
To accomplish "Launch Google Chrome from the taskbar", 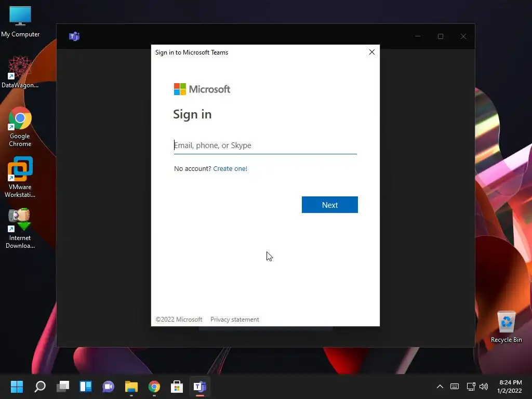I will (x=154, y=387).
